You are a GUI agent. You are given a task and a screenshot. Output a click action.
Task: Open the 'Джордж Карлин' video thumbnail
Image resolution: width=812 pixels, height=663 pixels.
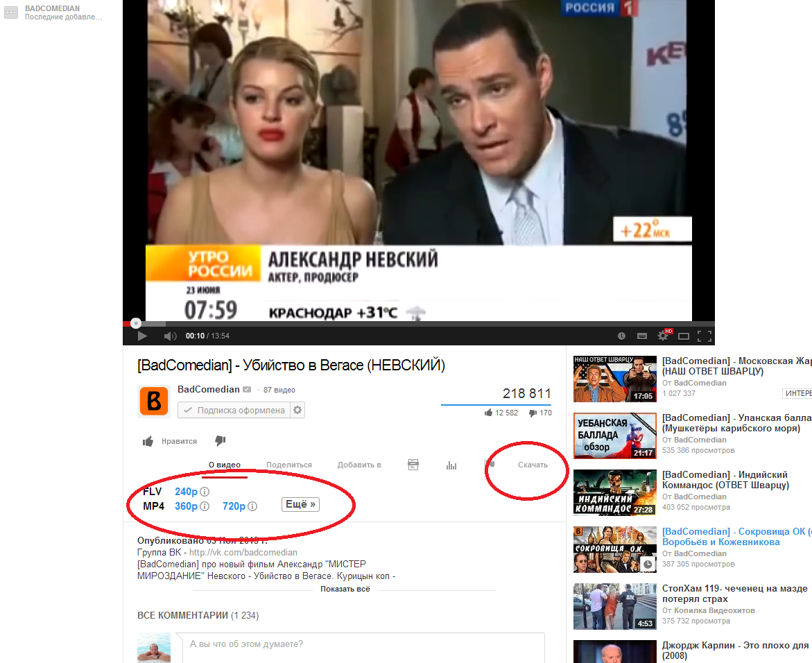[x=614, y=652]
